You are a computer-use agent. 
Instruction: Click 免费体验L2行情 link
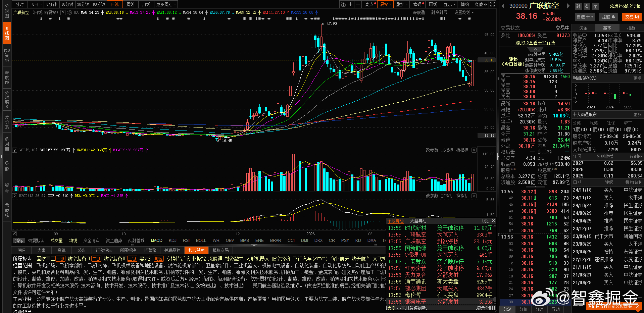(625, 6)
